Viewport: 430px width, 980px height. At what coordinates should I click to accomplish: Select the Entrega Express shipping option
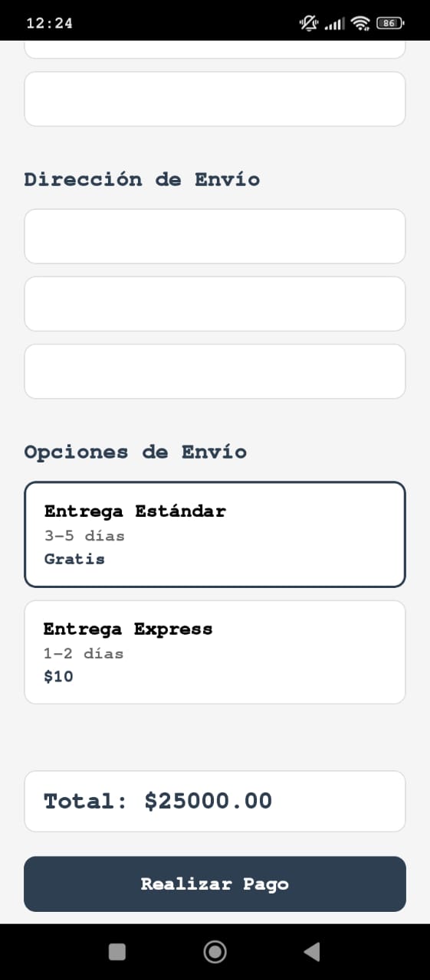point(215,652)
